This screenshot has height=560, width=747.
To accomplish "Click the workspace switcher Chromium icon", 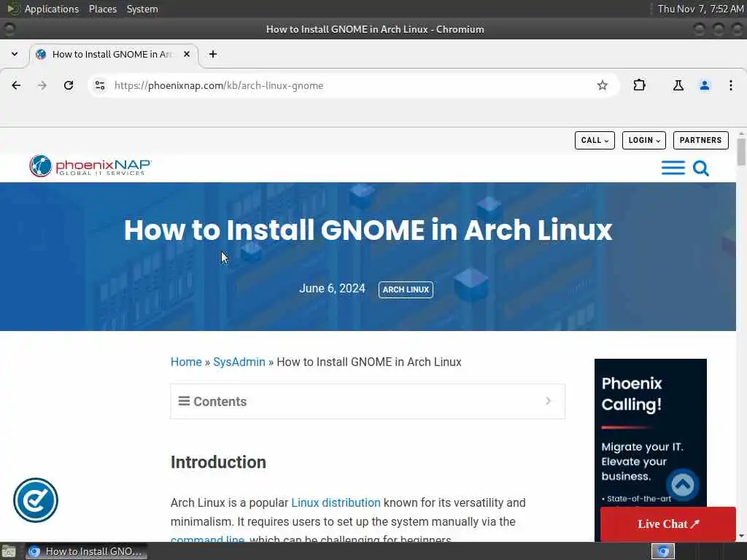I will pyautogui.click(x=662, y=551).
